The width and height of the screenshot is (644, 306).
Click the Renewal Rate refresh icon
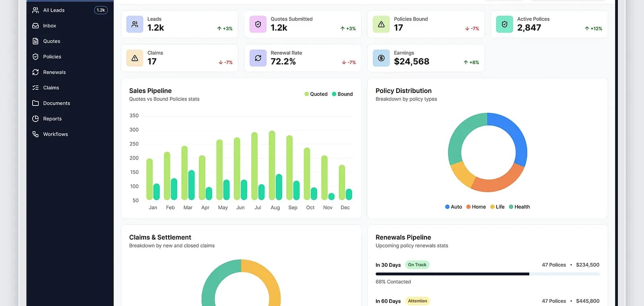point(258,58)
